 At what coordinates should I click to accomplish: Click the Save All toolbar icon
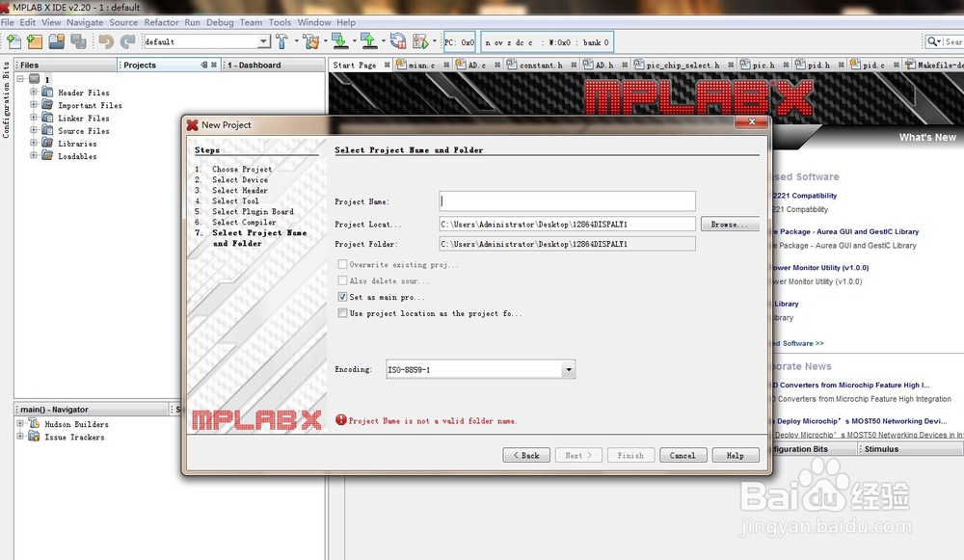pyautogui.click(x=78, y=41)
